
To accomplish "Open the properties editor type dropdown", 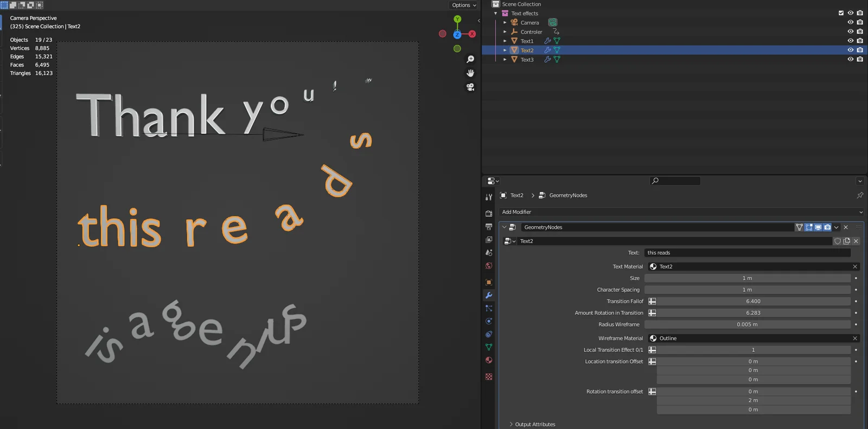I will [493, 181].
